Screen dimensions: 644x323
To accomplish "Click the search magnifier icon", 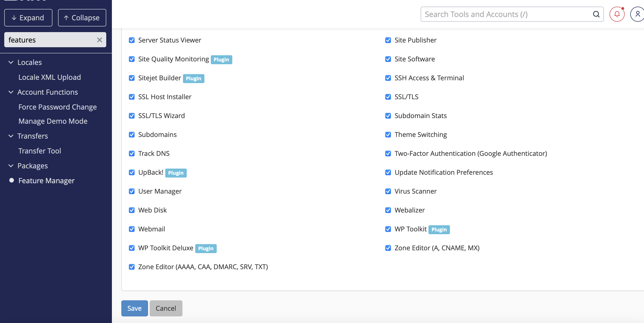I will [x=596, y=14].
